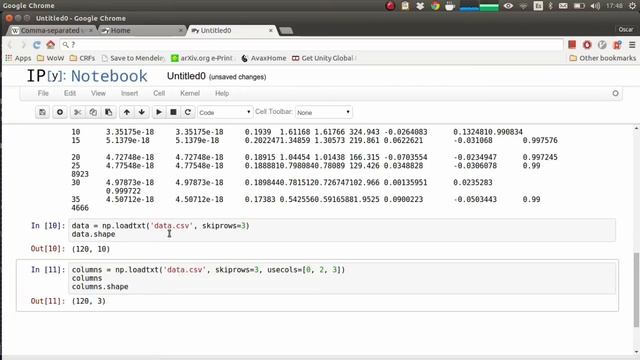
Task: Open the Help menu
Action: click(222, 93)
